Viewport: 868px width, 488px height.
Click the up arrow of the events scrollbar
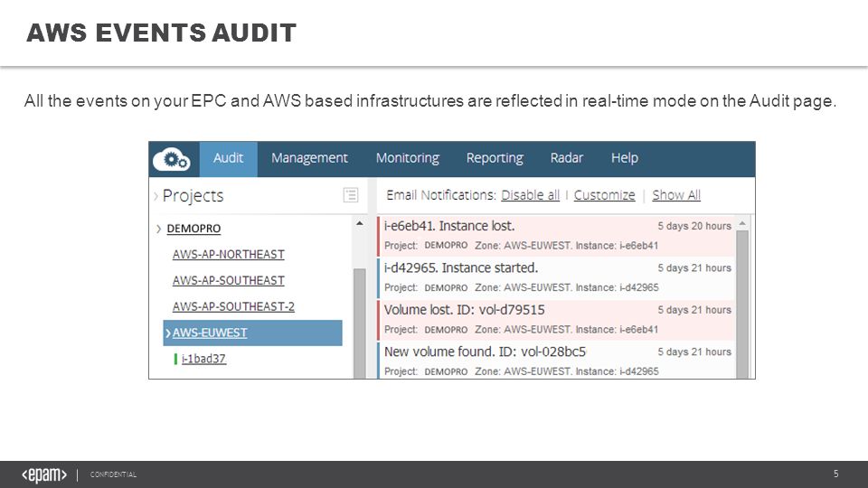(742, 223)
